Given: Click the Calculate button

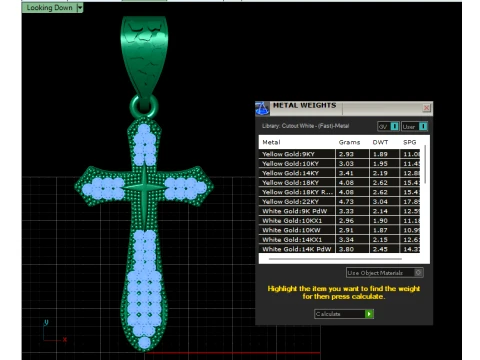Looking at the screenshot, I should (x=344, y=314).
